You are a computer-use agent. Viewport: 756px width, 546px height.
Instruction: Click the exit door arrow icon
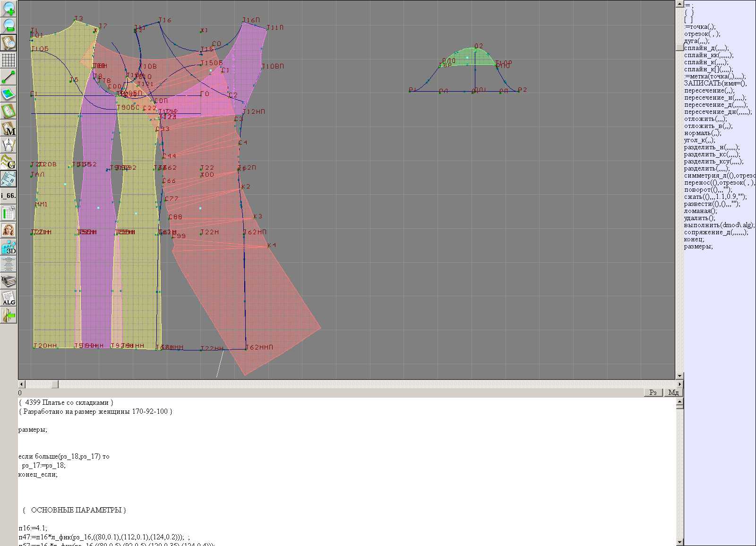click(9, 315)
